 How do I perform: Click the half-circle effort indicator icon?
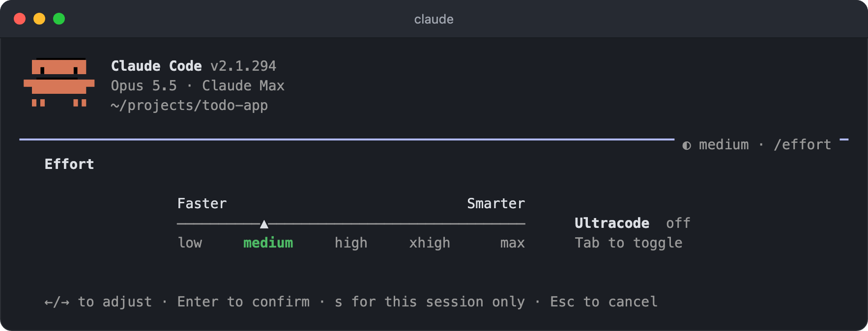(x=687, y=145)
